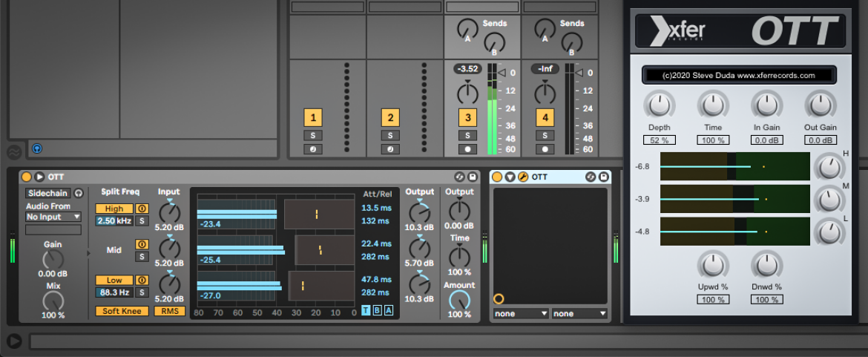Click the 2.50 kHz frequency field
The image size is (868, 357).
tap(114, 221)
